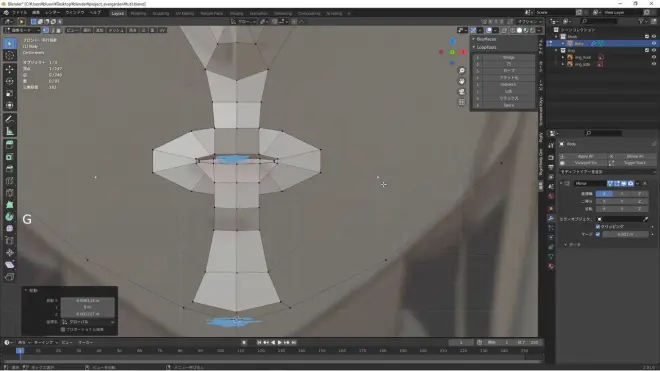Switch to solid viewport shading
The width and height of the screenshot is (660, 371).
point(519,30)
